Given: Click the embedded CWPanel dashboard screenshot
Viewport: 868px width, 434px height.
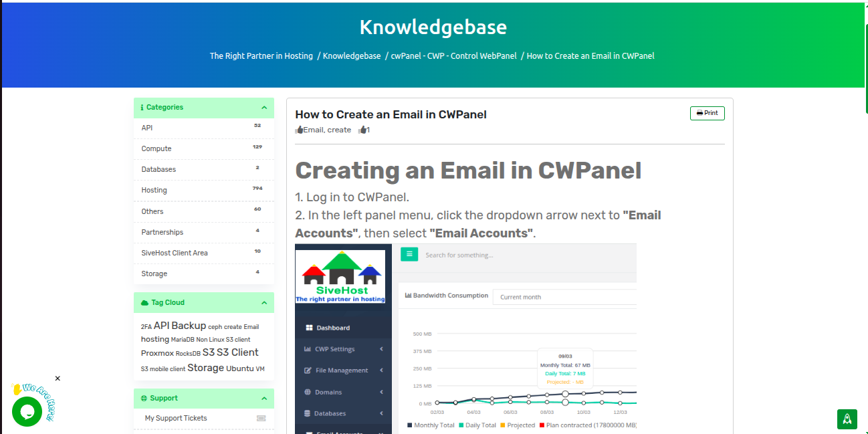Looking at the screenshot, I should [x=465, y=338].
